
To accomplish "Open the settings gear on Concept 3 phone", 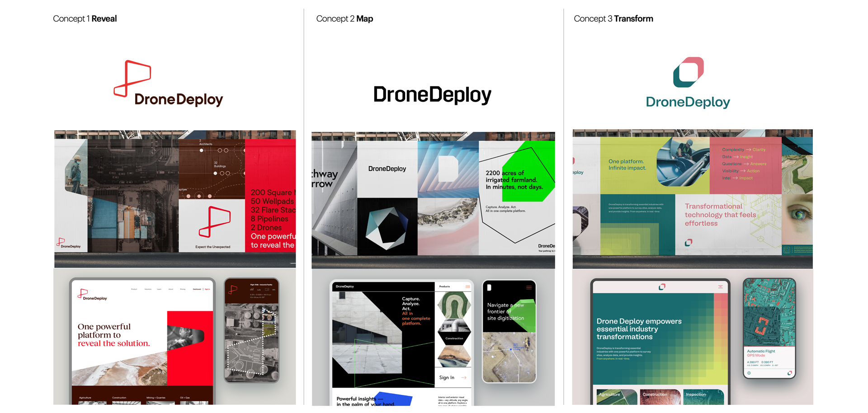I will pyautogui.click(x=749, y=373).
